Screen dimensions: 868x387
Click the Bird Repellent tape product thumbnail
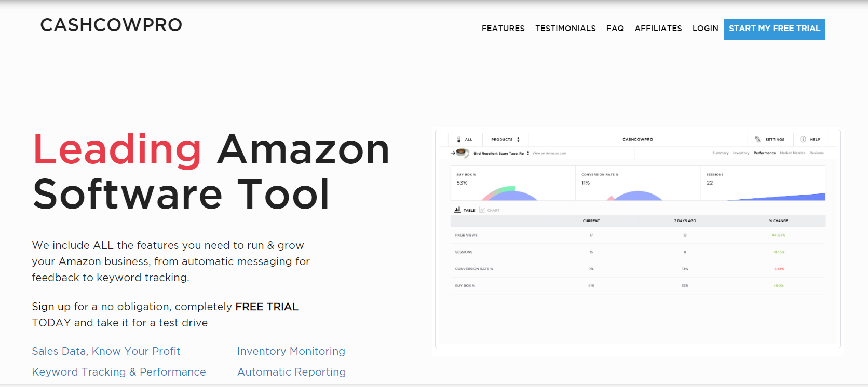(x=461, y=153)
